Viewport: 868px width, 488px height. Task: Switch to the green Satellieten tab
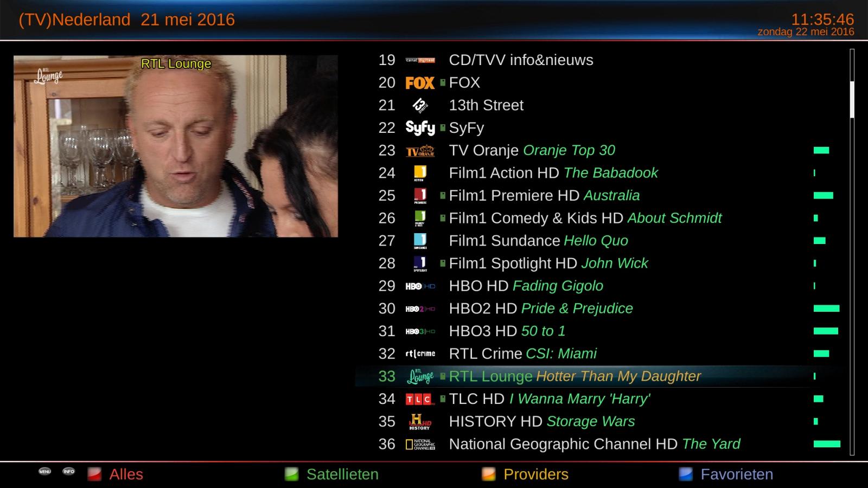(x=331, y=474)
